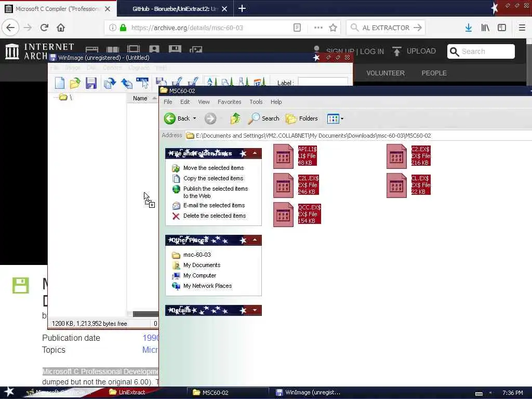Click inside WinImage Label field
Image resolution: width=532 pixels, height=399 pixels.
coord(323,82)
